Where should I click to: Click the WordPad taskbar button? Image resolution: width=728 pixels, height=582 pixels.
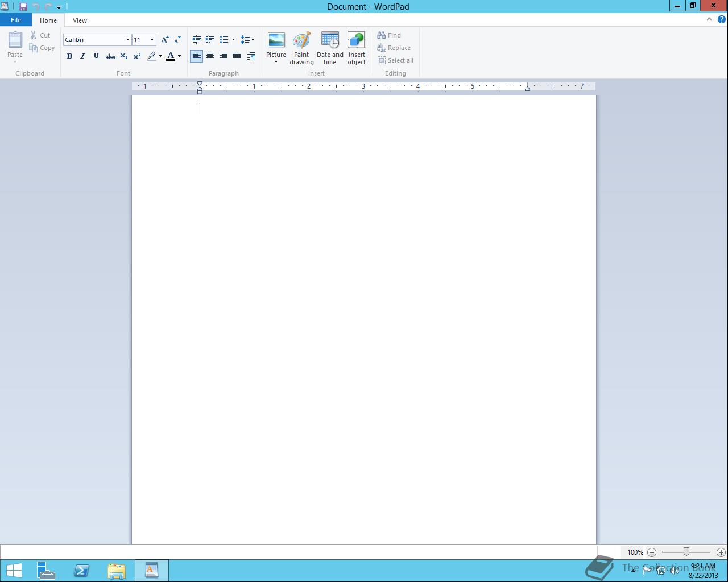[x=152, y=570]
